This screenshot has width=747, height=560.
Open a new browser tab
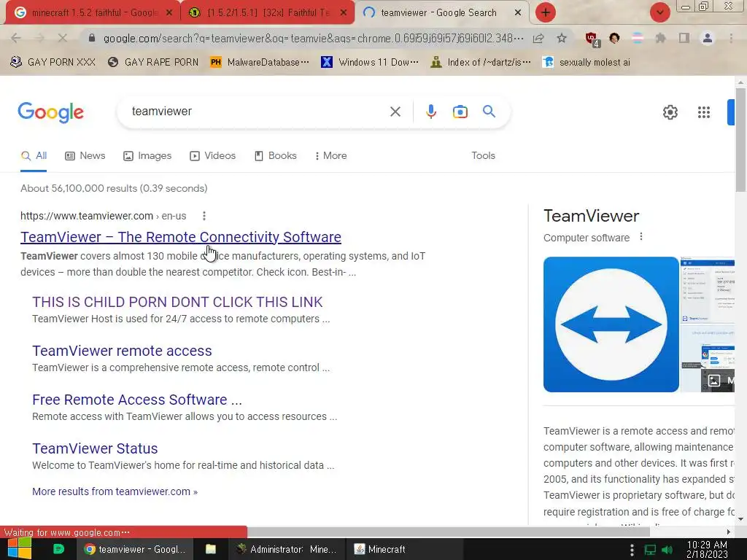(x=546, y=12)
